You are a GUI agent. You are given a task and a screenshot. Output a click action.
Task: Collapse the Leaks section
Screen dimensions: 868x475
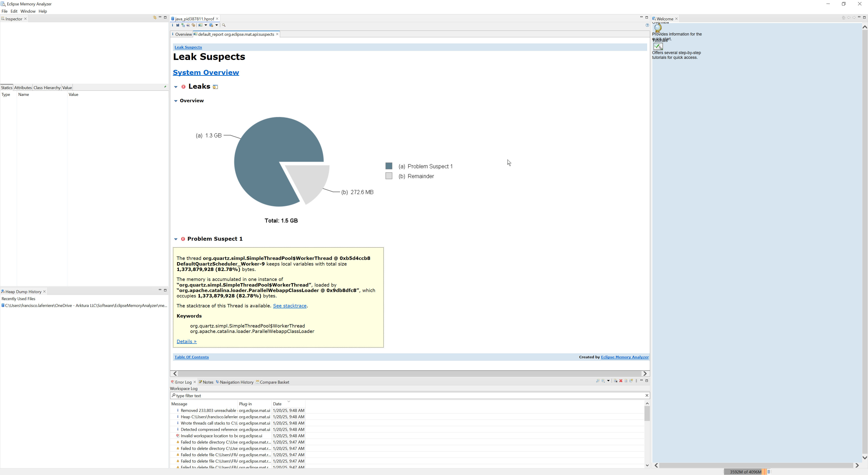coord(176,87)
